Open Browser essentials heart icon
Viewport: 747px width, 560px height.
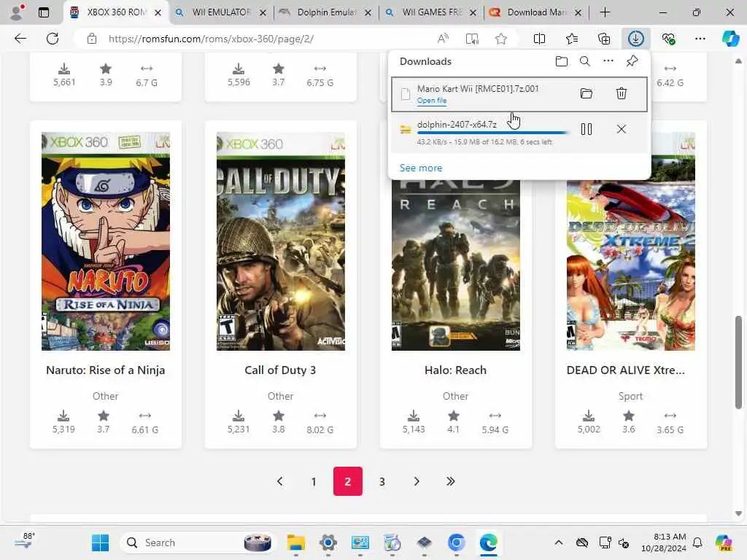click(x=668, y=39)
